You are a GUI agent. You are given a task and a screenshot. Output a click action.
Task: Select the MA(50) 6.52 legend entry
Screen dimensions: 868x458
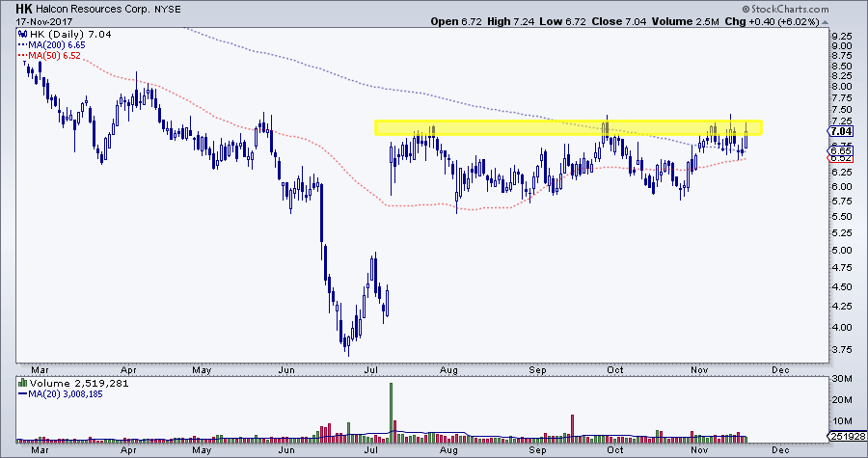point(44,57)
